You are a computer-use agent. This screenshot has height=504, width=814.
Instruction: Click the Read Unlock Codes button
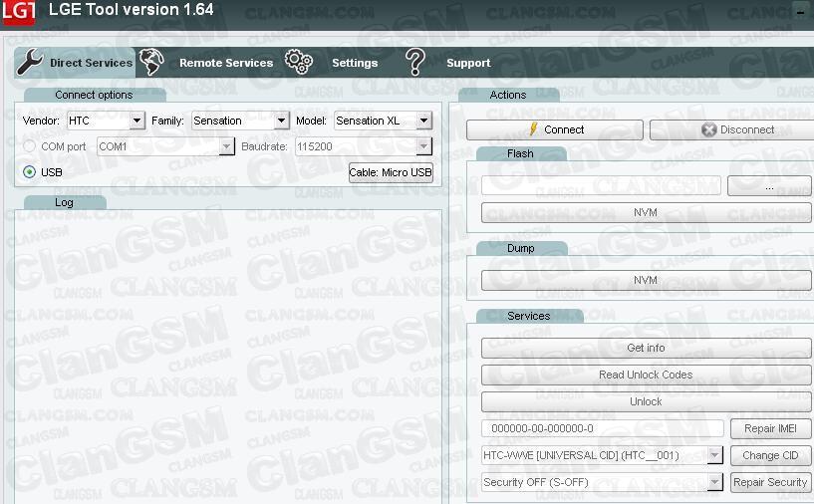pyautogui.click(x=646, y=375)
